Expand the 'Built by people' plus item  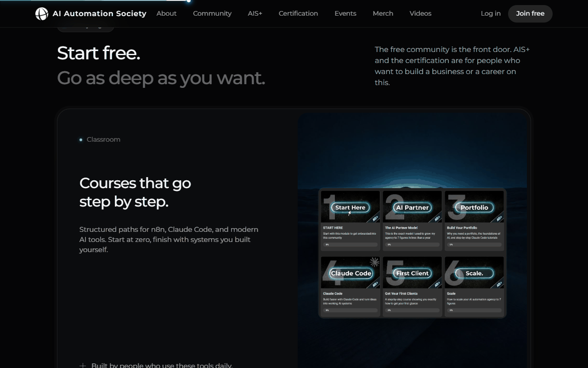[83, 365]
